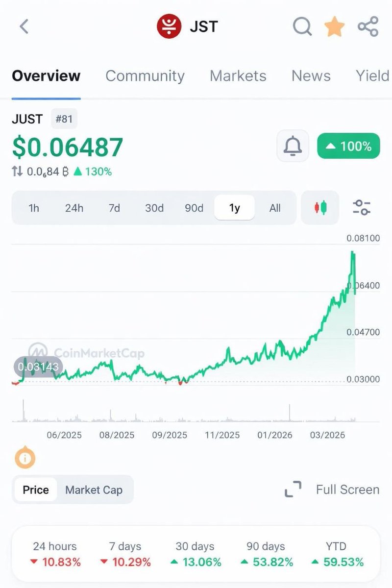Go to the Markets tab
The width and height of the screenshot is (392, 588).
tap(238, 76)
